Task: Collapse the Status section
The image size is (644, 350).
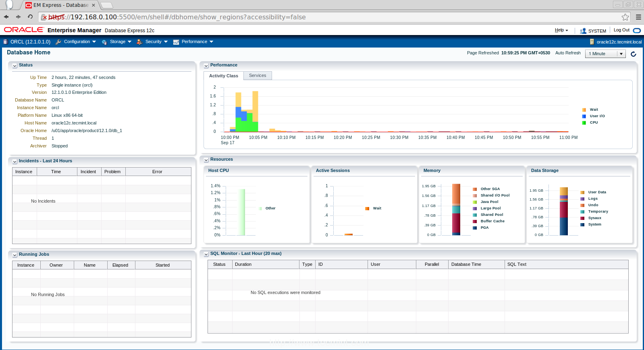Action: 15,66
